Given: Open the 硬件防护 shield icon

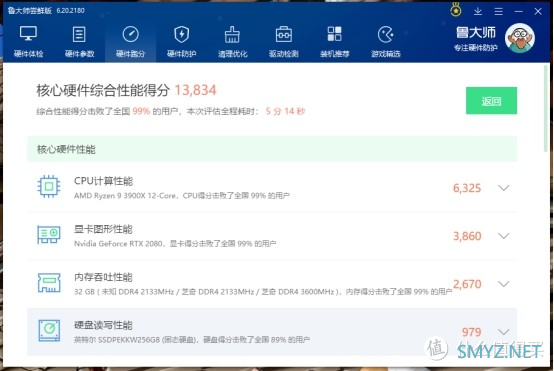Looking at the screenshot, I should pos(182,34).
